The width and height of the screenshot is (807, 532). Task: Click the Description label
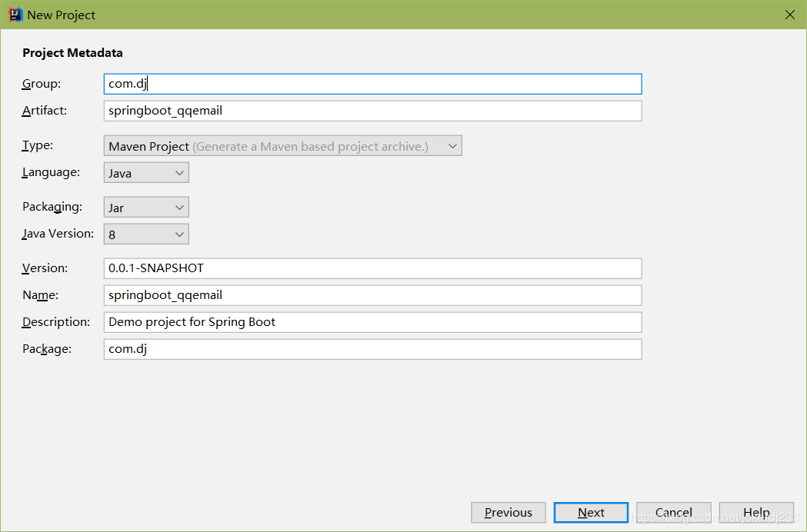tap(55, 321)
